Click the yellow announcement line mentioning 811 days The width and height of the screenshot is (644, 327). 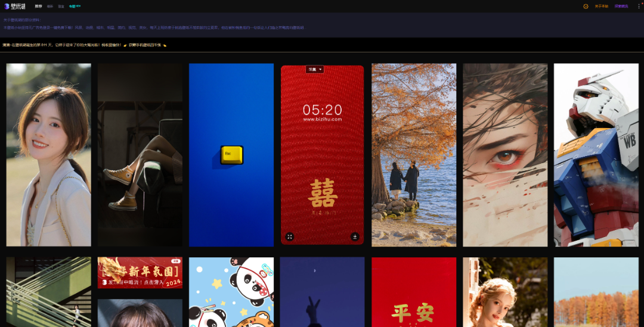pyautogui.click(x=84, y=45)
